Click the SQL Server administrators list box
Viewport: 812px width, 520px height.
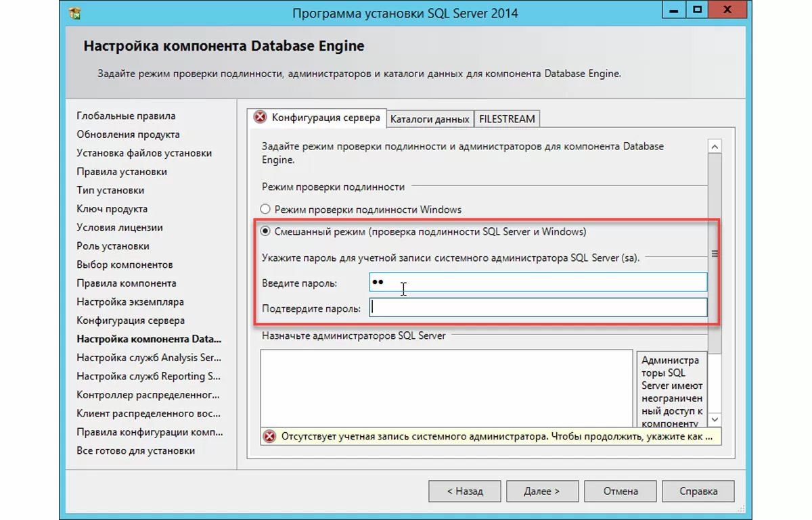(447, 387)
